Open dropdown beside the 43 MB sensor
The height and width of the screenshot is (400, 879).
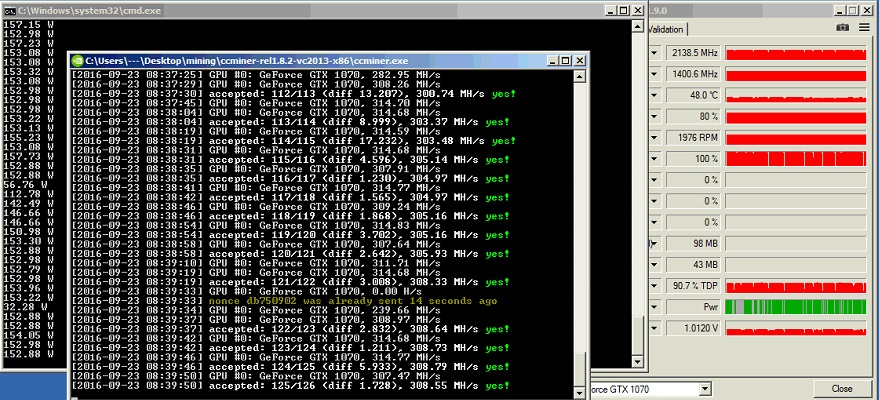654,264
